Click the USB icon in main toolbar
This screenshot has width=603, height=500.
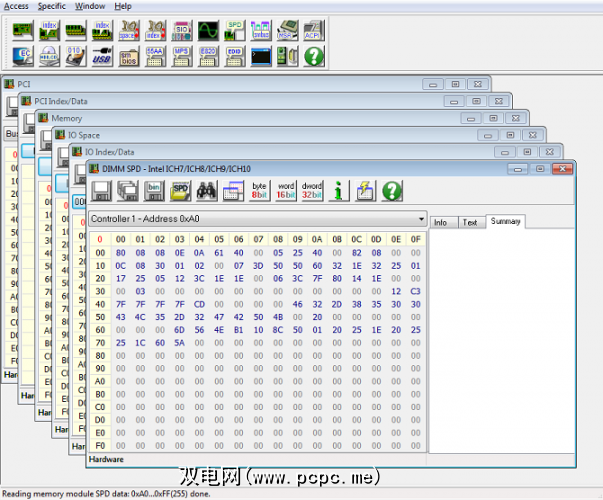pyautogui.click(x=102, y=55)
